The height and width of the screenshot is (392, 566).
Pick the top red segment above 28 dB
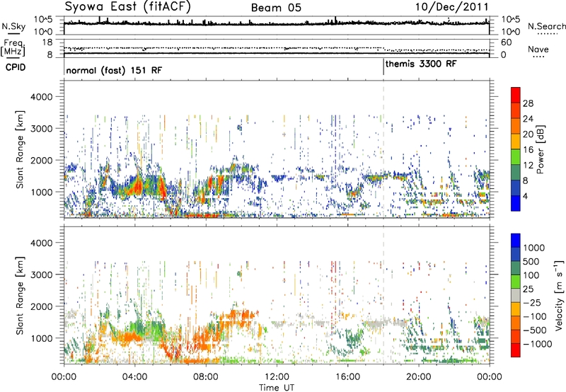click(x=516, y=95)
